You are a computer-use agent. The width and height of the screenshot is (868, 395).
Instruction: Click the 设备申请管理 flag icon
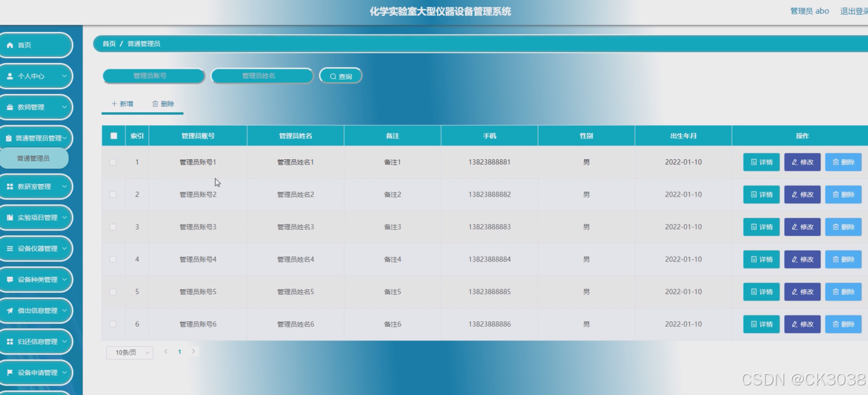click(x=10, y=372)
